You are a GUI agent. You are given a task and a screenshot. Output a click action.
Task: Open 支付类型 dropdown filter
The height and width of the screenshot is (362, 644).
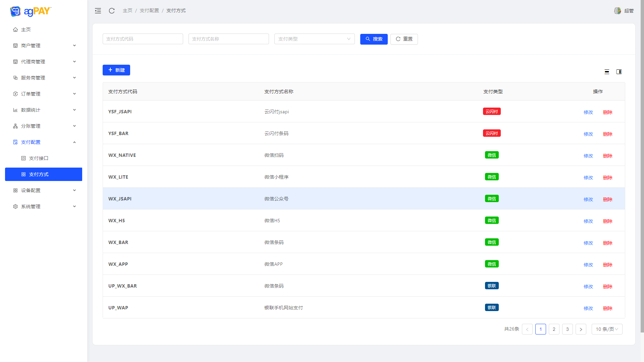point(314,39)
